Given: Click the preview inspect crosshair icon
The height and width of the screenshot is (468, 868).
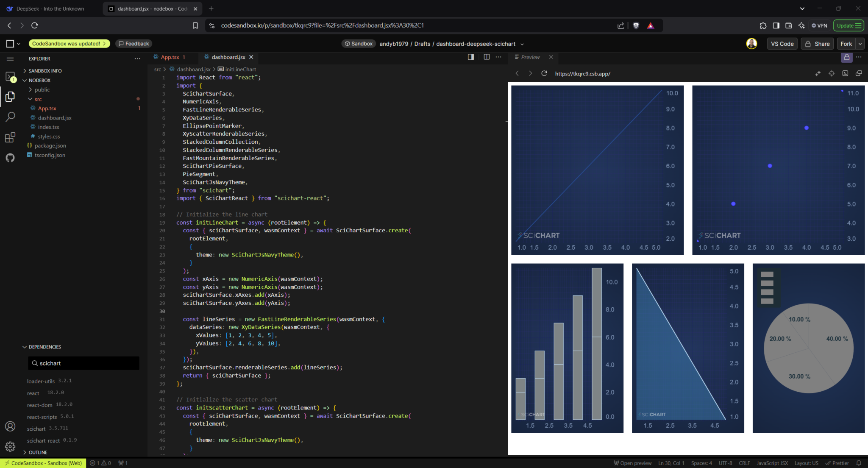Looking at the screenshot, I should [832, 74].
